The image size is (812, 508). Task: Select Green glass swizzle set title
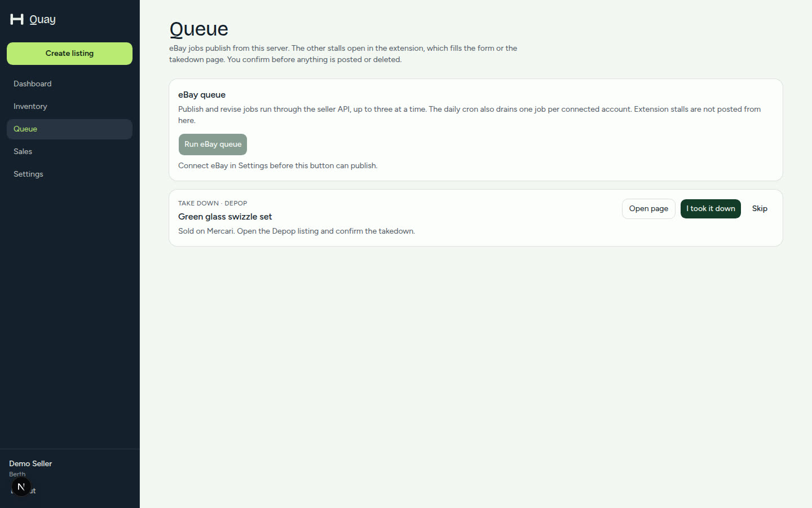[225, 217]
